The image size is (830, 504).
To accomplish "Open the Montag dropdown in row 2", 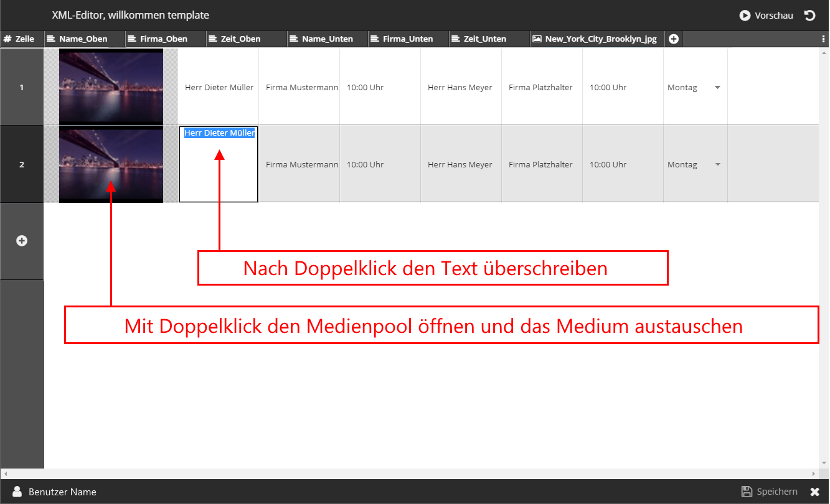I will point(717,165).
